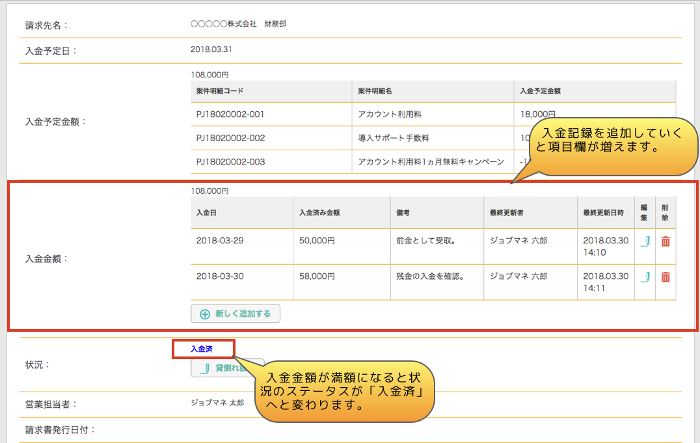The width and height of the screenshot is (700, 443).
Task: Select the アカウント利用料 detail name
Action: 389,114
